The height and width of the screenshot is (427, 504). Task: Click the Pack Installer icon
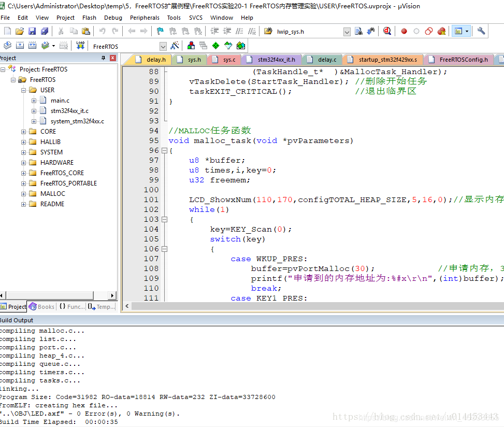[241, 46]
